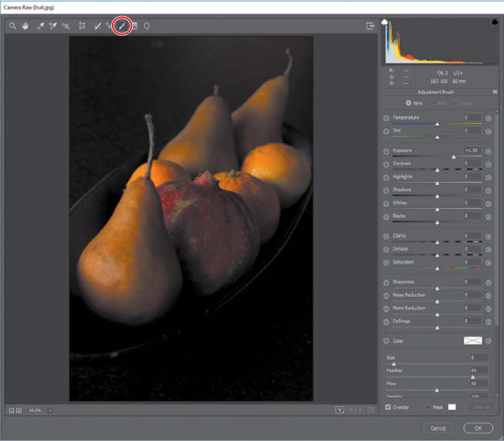The height and width of the screenshot is (441, 504).
Task: Select the New brush radio button
Action: 409,103
